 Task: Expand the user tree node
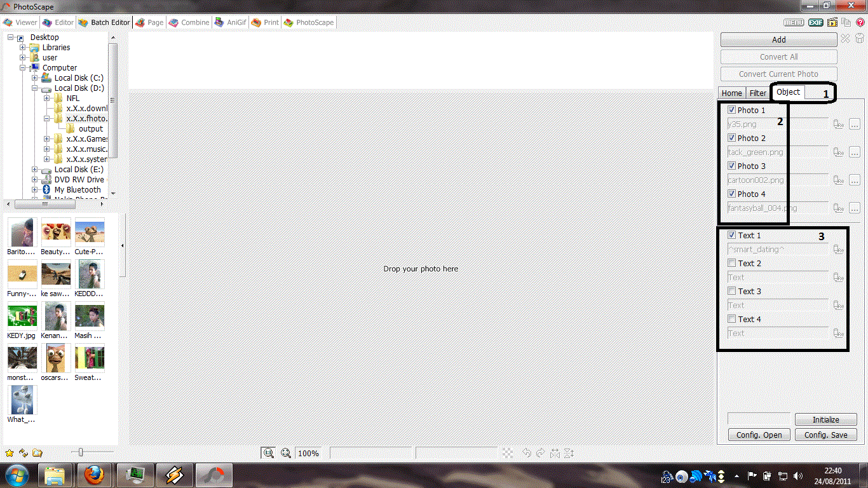(x=23, y=58)
